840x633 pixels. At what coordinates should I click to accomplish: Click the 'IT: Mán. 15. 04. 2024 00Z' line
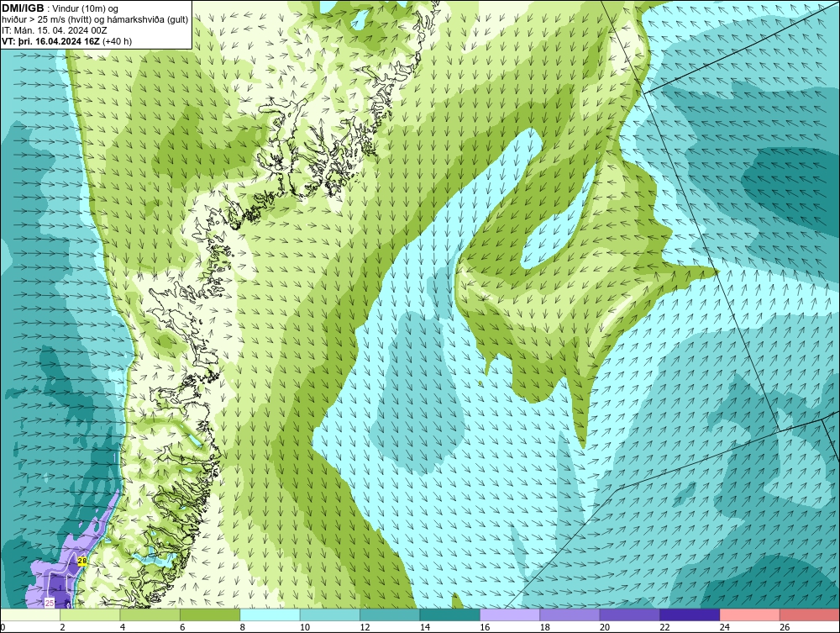[x=54, y=30]
